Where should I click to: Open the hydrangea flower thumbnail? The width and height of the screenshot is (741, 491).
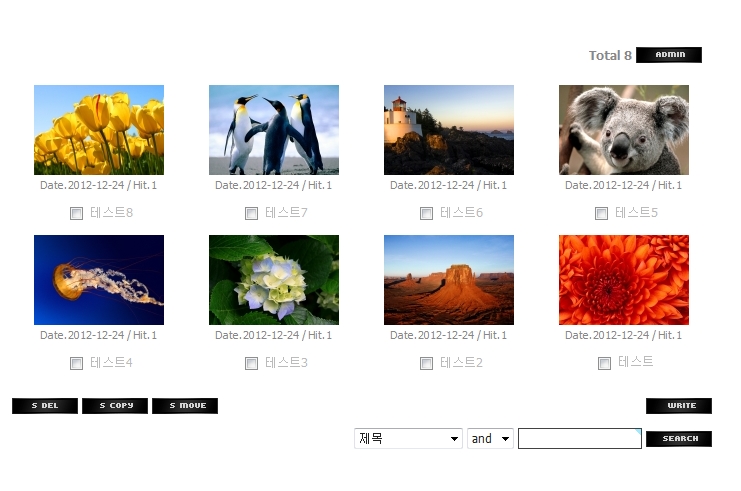(274, 280)
